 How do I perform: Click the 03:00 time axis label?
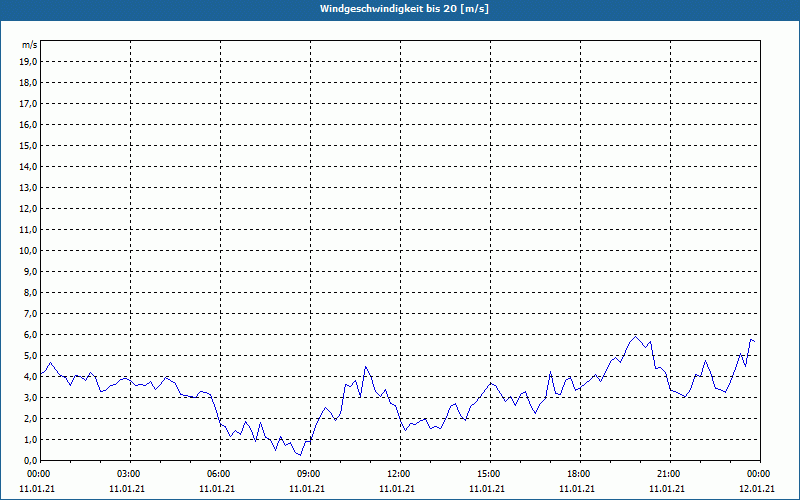pyautogui.click(x=131, y=474)
